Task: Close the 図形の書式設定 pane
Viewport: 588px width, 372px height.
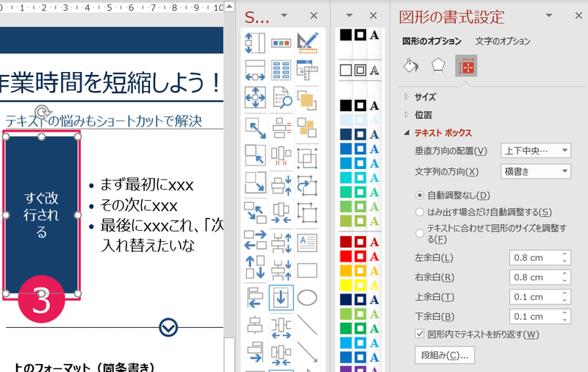Action: click(578, 15)
